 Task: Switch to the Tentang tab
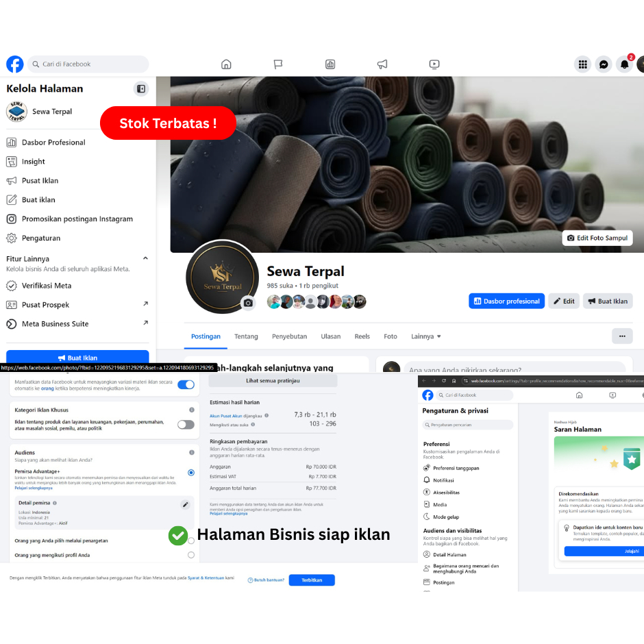tap(246, 336)
